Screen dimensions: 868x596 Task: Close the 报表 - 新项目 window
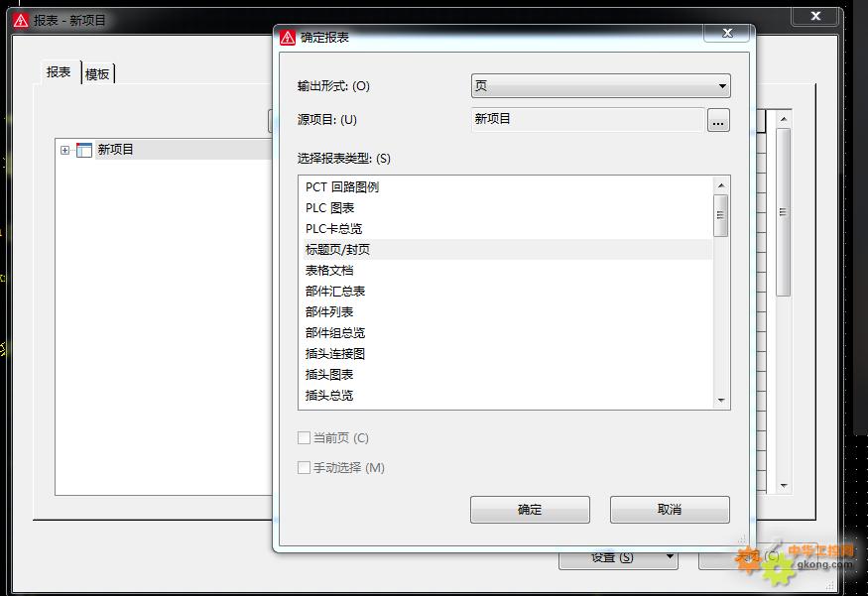(815, 16)
